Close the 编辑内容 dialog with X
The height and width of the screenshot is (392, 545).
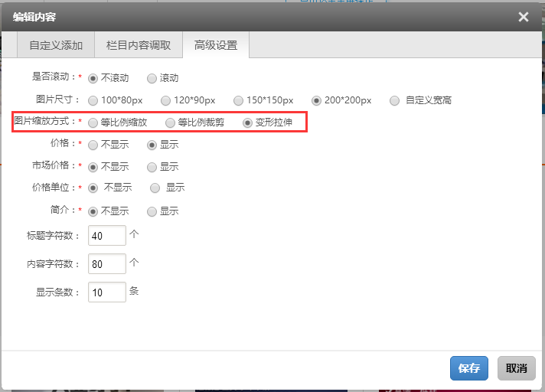(x=524, y=17)
